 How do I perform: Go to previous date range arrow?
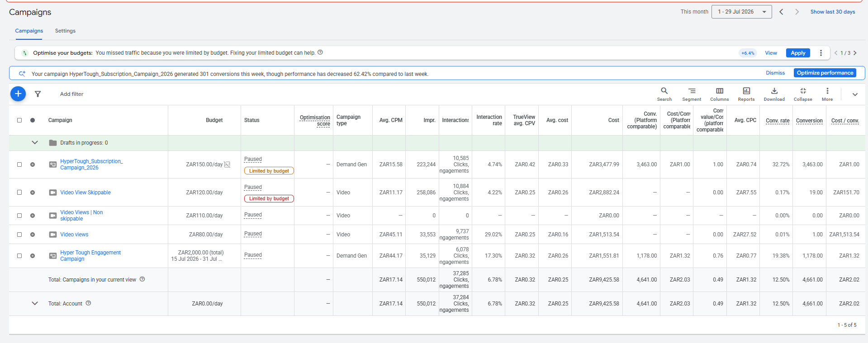click(x=781, y=12)
